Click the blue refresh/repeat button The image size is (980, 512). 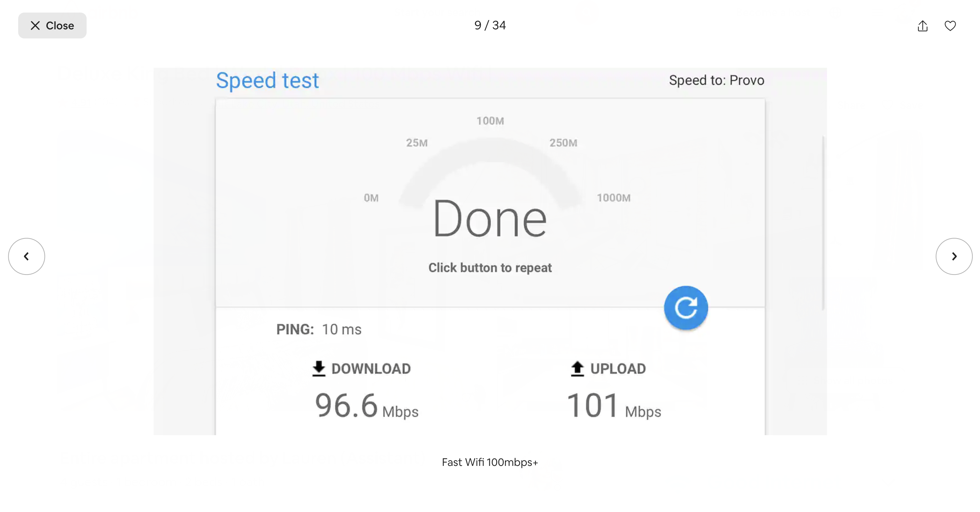pos(686,307)
